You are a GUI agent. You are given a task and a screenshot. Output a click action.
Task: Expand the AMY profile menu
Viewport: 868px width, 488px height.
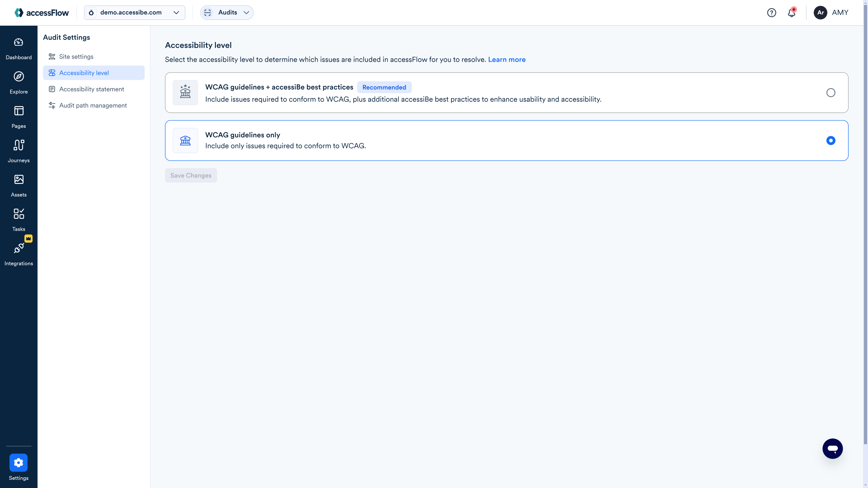pos(832,12)
